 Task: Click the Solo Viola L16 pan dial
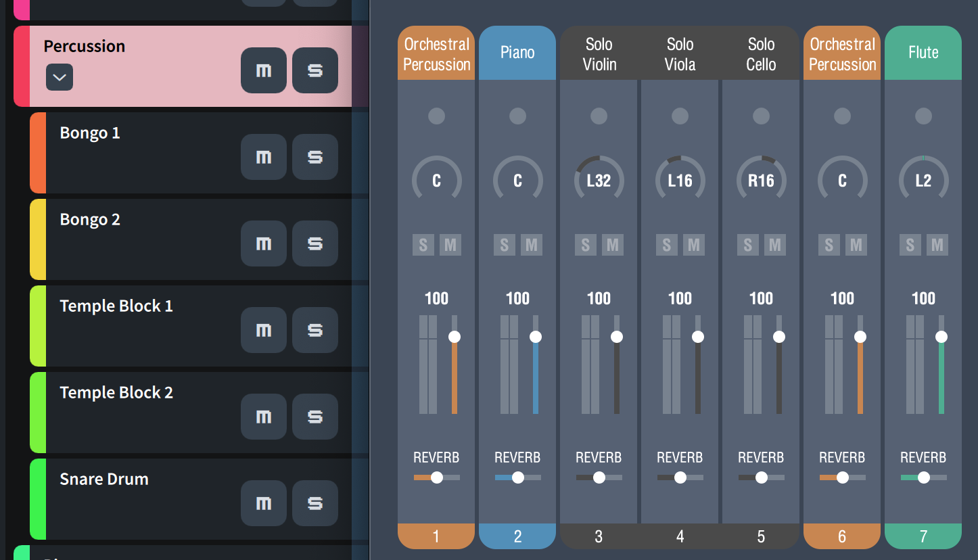tap(680, 181)
